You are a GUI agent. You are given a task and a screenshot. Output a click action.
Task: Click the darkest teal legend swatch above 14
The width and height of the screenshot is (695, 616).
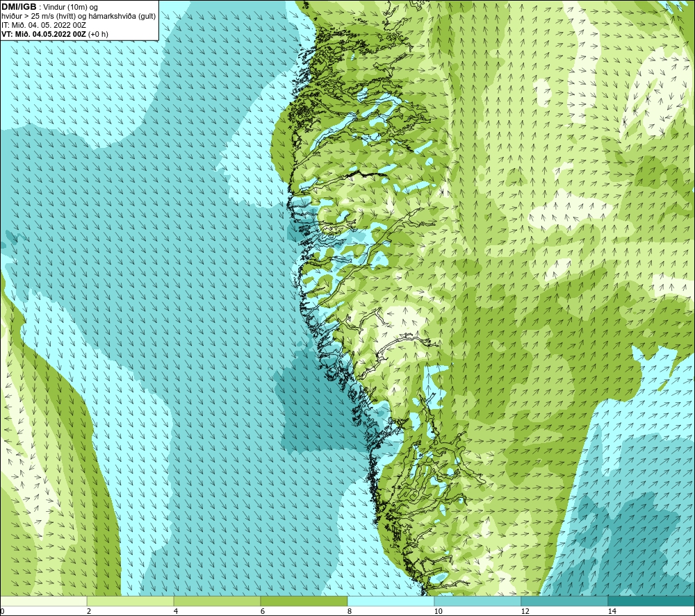[x=652, y=601]
